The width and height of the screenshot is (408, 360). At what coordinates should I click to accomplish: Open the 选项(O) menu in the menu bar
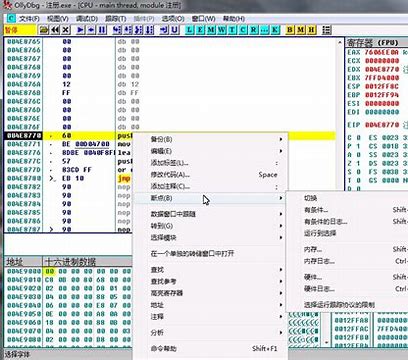click(x=173, y=19)
